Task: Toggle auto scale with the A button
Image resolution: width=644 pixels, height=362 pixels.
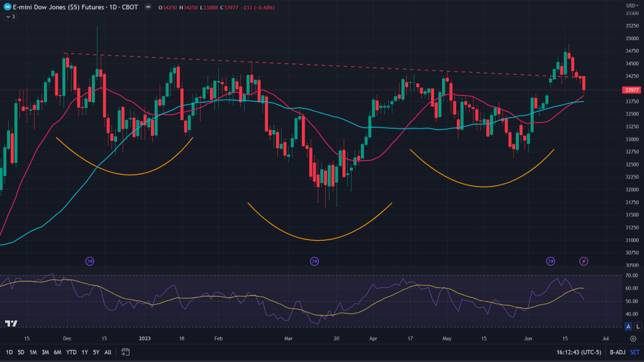Action: click(x=628, y=326)
